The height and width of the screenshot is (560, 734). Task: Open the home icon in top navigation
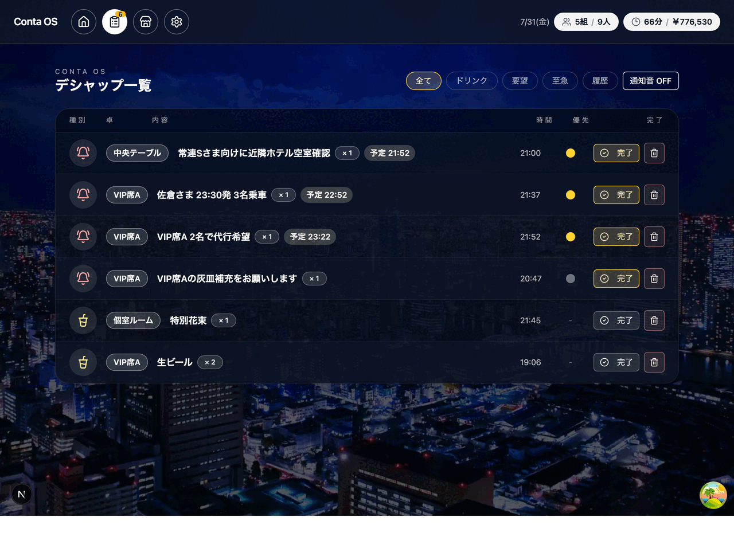tap(84, 22)
